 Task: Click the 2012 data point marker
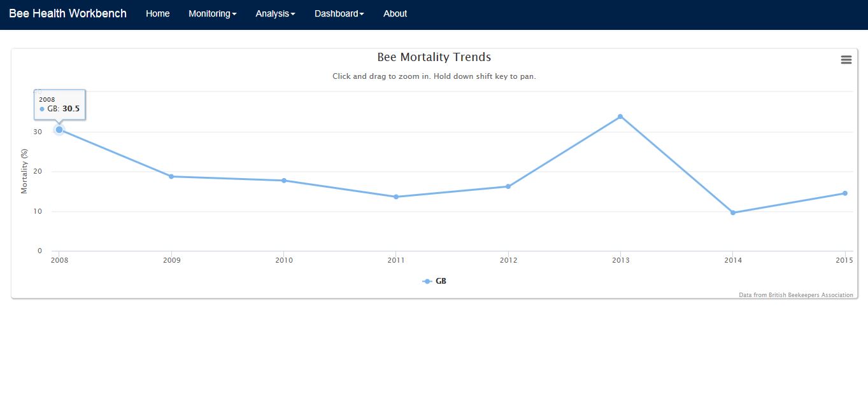[508, 186]
